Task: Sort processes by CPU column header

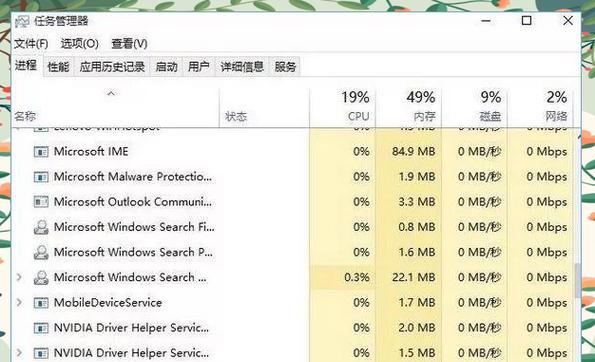Action: pyautogui.click(x=343, y=107)
